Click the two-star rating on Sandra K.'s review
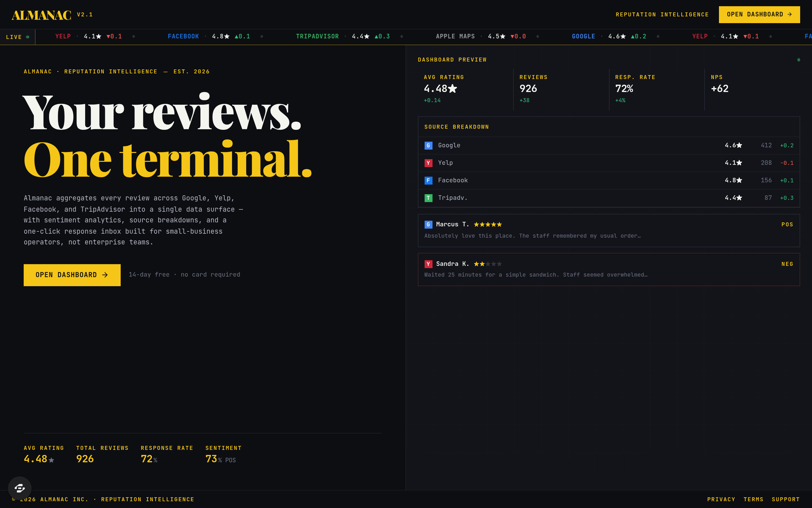 click(x=488, y=264)
